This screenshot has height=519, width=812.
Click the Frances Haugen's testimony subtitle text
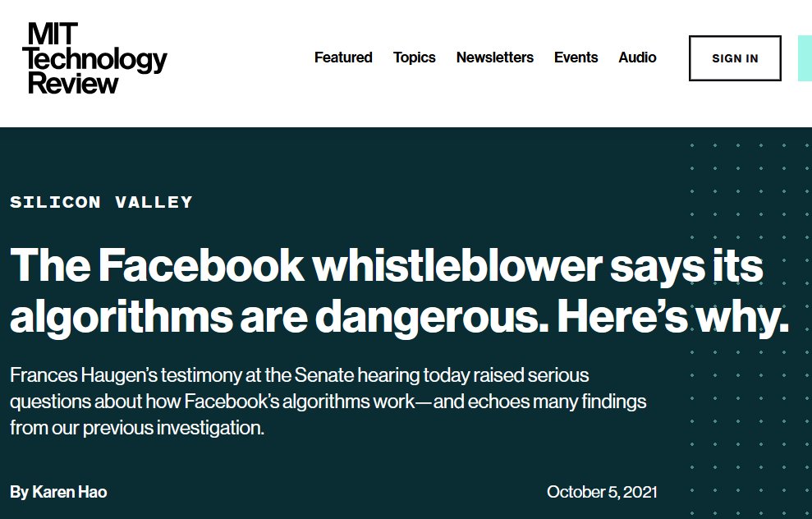pos(328,402)
